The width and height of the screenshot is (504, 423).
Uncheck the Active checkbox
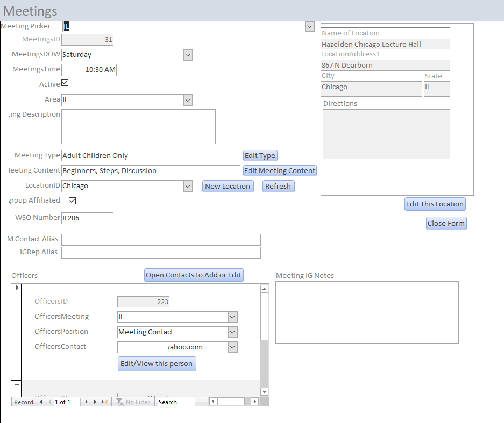point(65,83)
